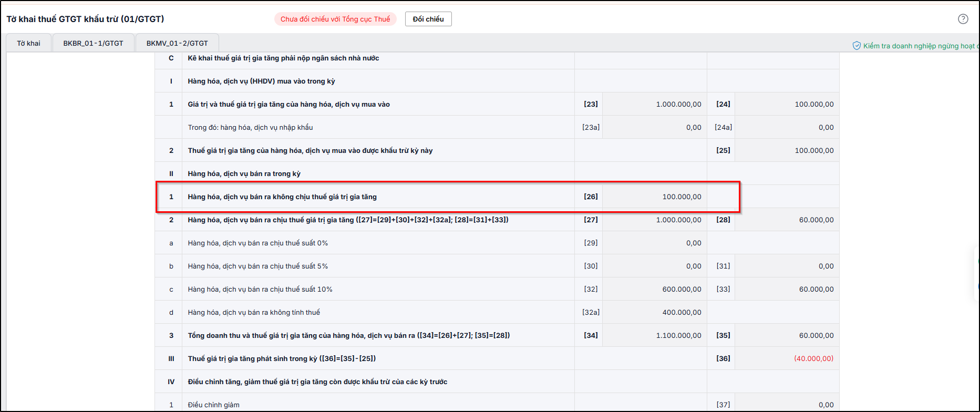Select row 'Thuế giá trị gia tăng ... được khấu trừ kỳ này'
This screenshot has height=412, width=980.
pos(497,150)
